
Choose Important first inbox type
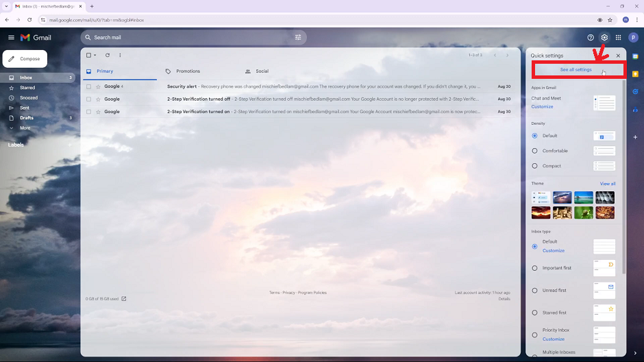535,268
